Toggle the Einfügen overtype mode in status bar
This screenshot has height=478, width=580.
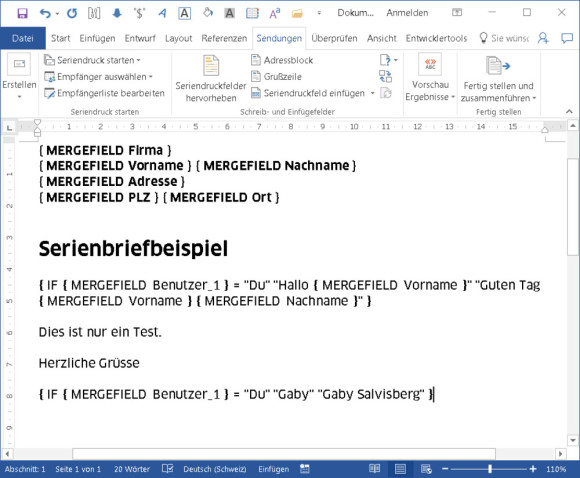click(273, 469)
